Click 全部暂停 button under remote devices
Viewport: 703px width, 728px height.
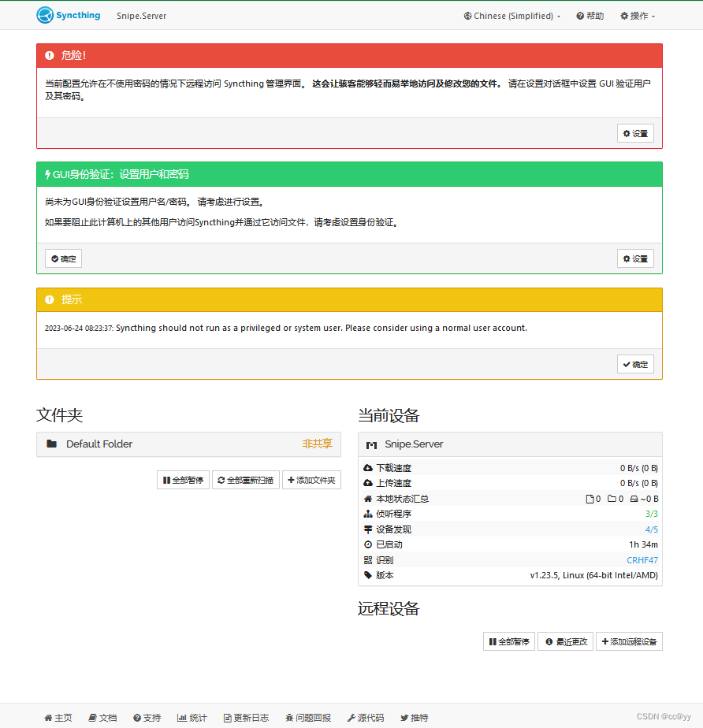click(x=509, y=641)
